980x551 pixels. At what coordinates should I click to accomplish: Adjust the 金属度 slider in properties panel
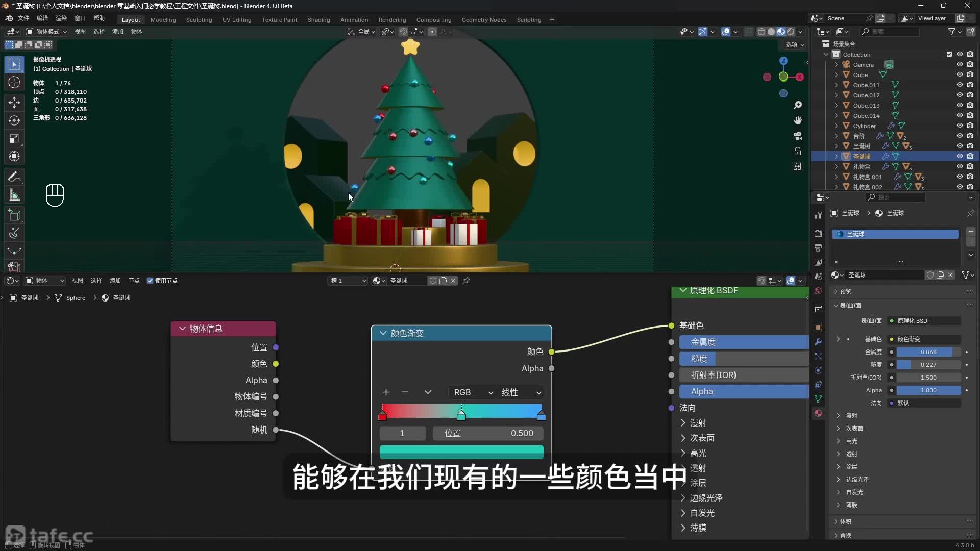click(x=928, y=352)
